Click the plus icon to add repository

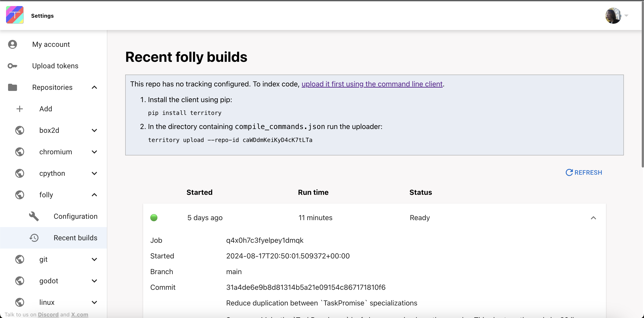(x=19, y=109)
